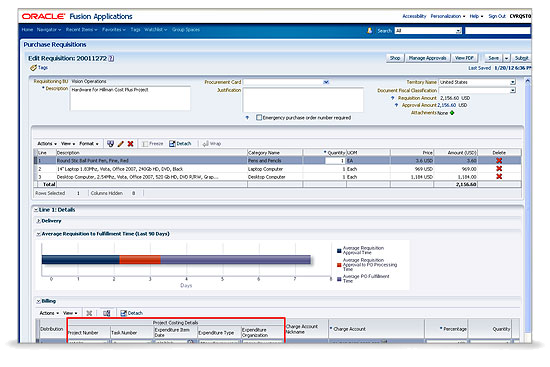The height and width of the screenshot is (367, 550).
Task: Open the Territory Name dropdown
Action: point(512,82)
